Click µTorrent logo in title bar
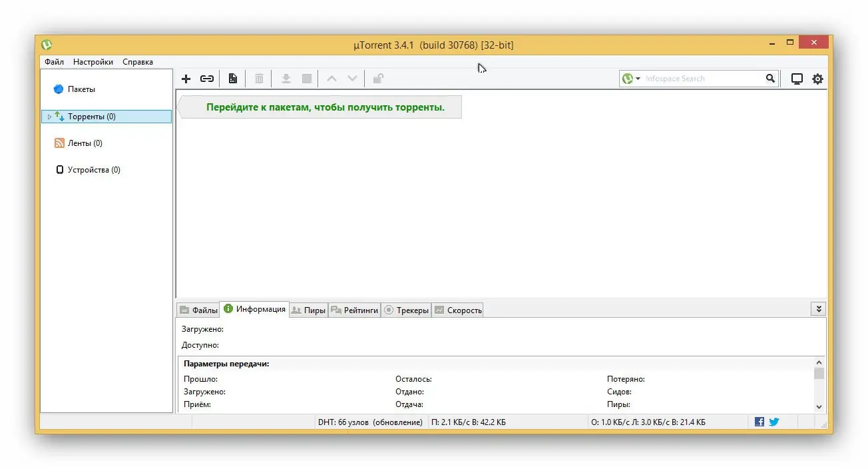The width and height of the screenshot is (868, 469). [47, 45]
